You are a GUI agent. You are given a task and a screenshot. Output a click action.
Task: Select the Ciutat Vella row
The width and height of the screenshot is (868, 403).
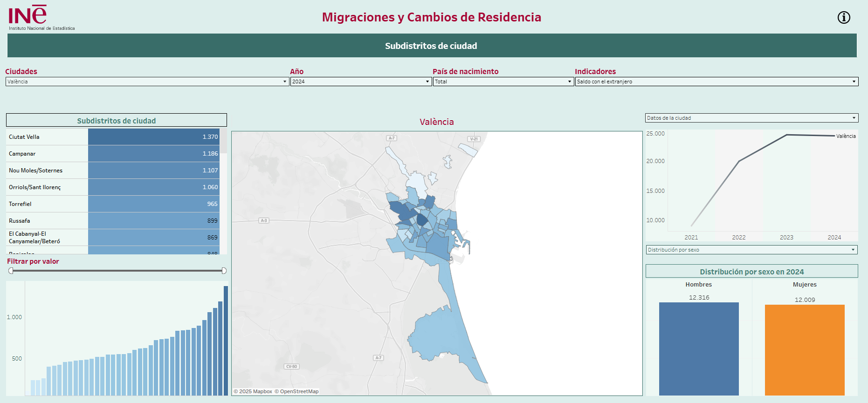click(47, 137)
